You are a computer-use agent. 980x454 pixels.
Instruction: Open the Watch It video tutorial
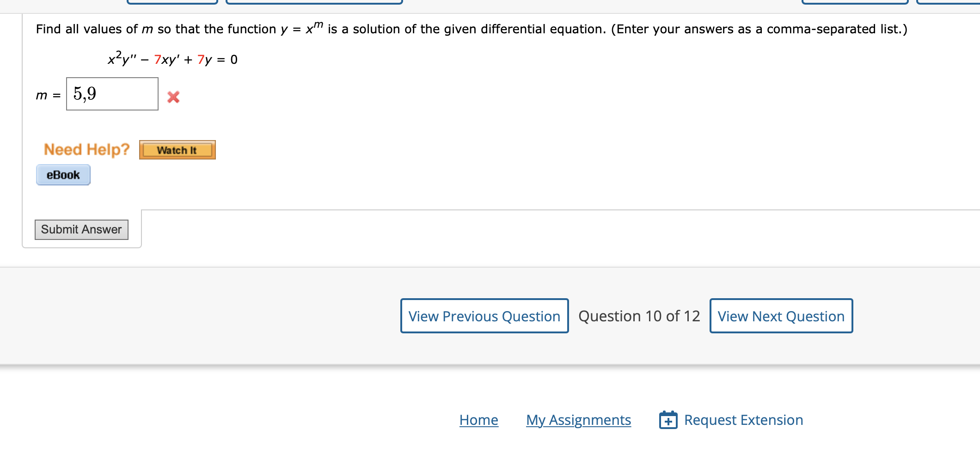(x=177, y=149)
